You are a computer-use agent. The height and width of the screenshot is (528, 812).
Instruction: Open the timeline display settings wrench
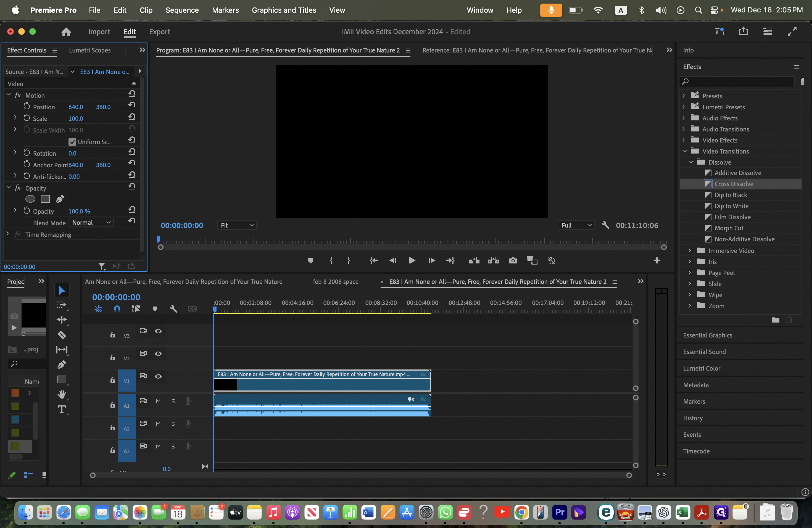(173, 309)
